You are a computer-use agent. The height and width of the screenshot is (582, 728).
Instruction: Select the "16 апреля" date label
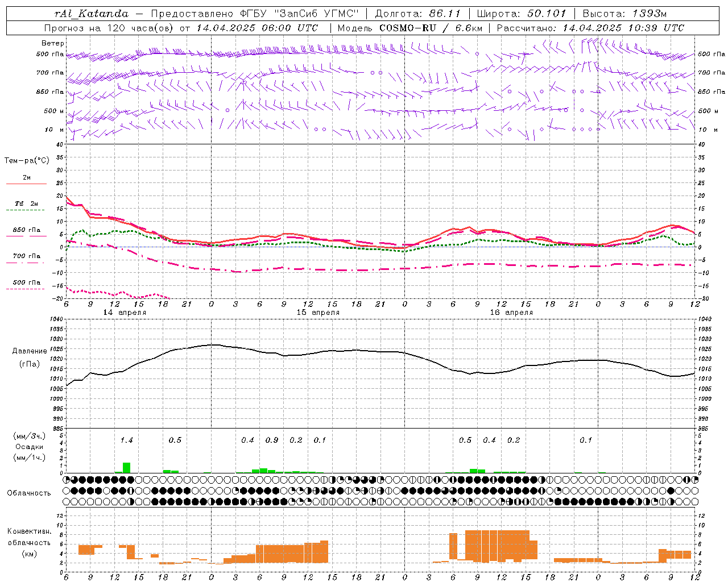pos(511,313)
